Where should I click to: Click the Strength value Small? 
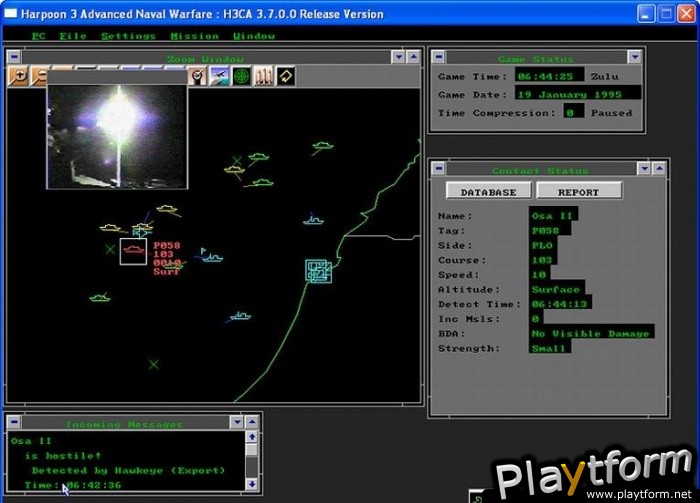coord(550,348)
